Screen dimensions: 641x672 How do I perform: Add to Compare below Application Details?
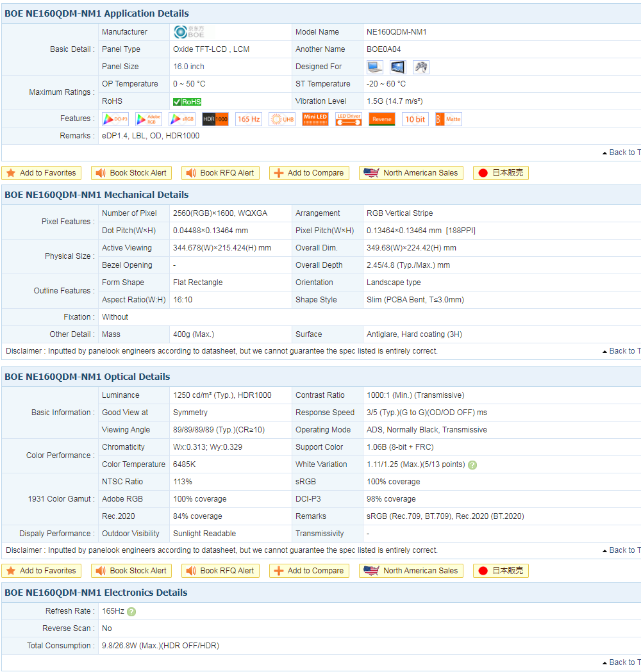click(309, 173)
